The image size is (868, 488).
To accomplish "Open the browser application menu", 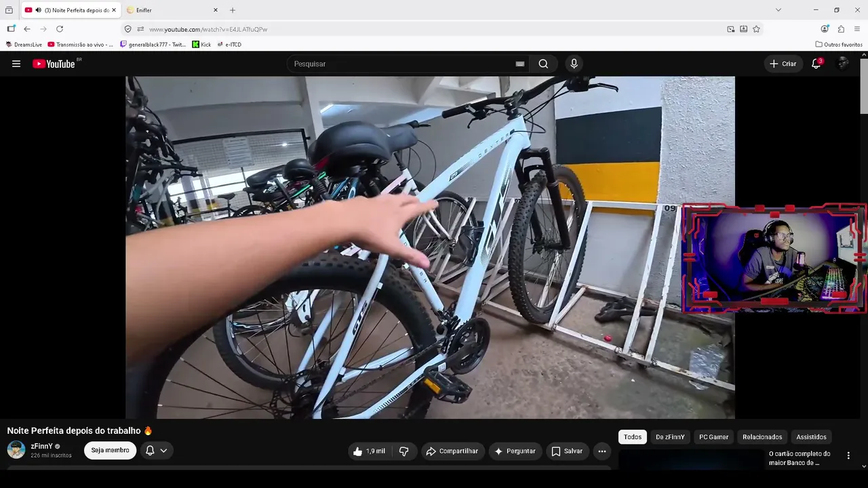I will [857, 29].
